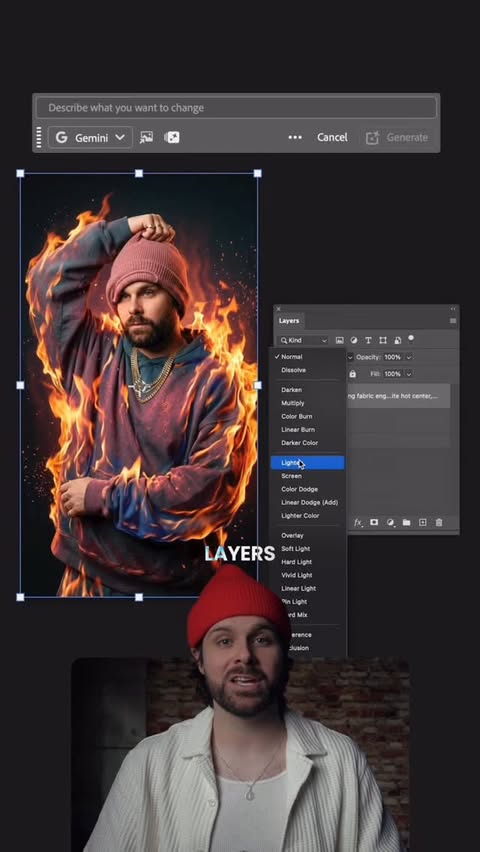This screenshot has height=852, width=480.
Task: Cancel the generative prompt bar
Action: [332, 137]
